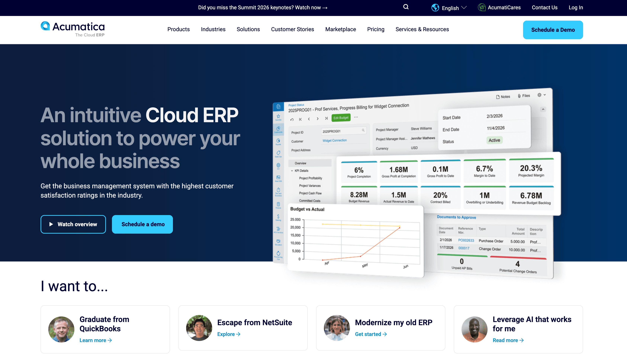
Task: Select Project Variances in the tree
Action: pos(310,186)
